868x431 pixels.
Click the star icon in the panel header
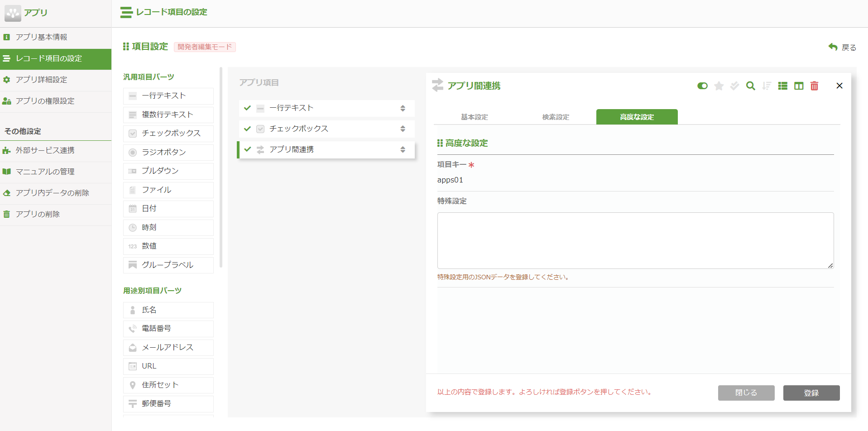719,86
